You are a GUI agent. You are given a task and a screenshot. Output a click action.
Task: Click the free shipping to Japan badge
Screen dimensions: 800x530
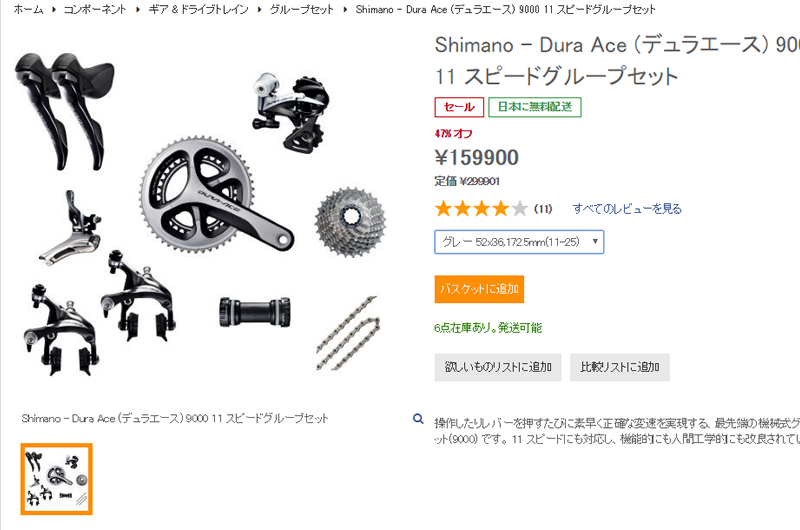coord(535,107)
